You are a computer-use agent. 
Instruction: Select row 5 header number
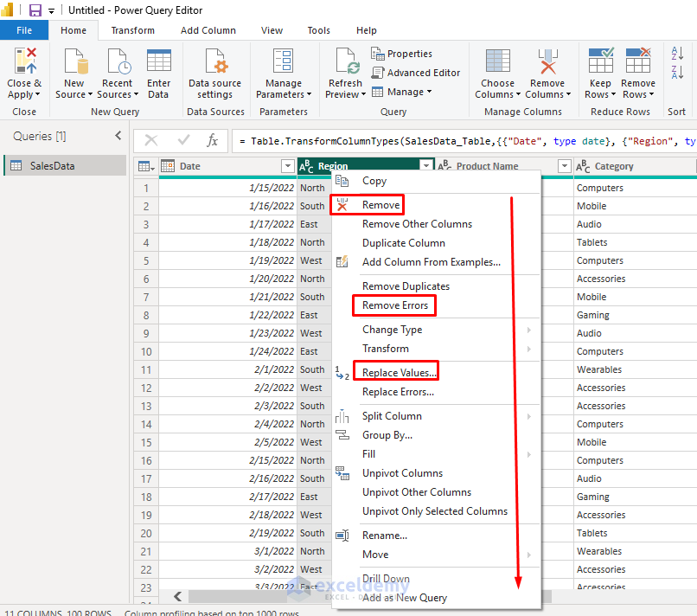coord(146,260)
